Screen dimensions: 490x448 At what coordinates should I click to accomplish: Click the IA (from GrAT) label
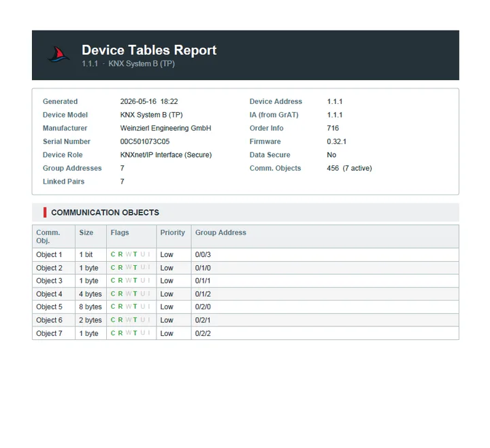[274, 115]
